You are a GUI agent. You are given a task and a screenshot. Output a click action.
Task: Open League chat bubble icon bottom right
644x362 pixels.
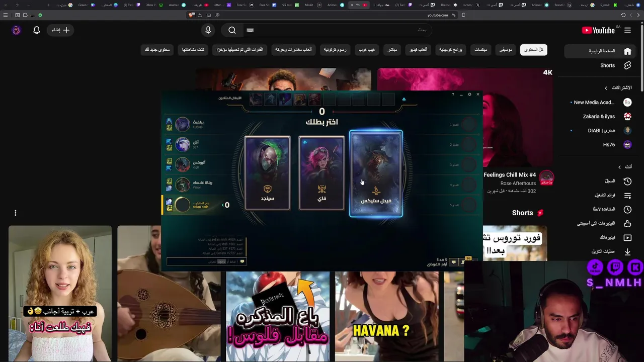(453, 262)
